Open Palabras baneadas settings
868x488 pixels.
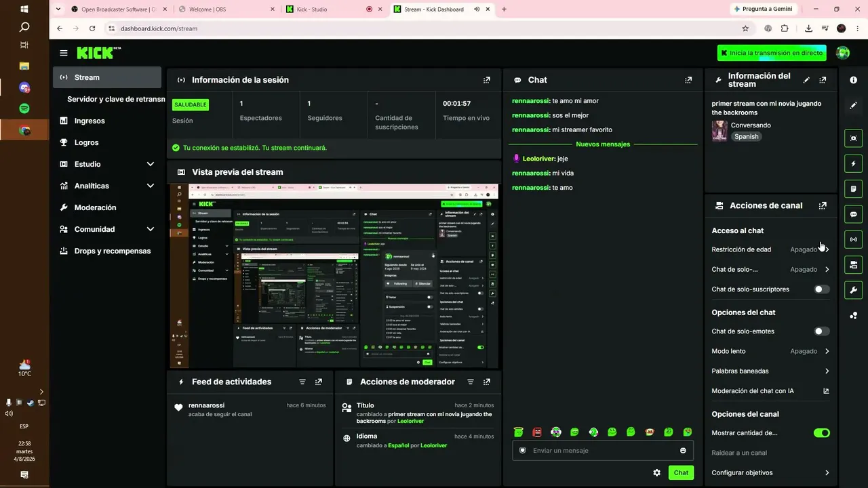pyautogui.click(x=770, y=371)
